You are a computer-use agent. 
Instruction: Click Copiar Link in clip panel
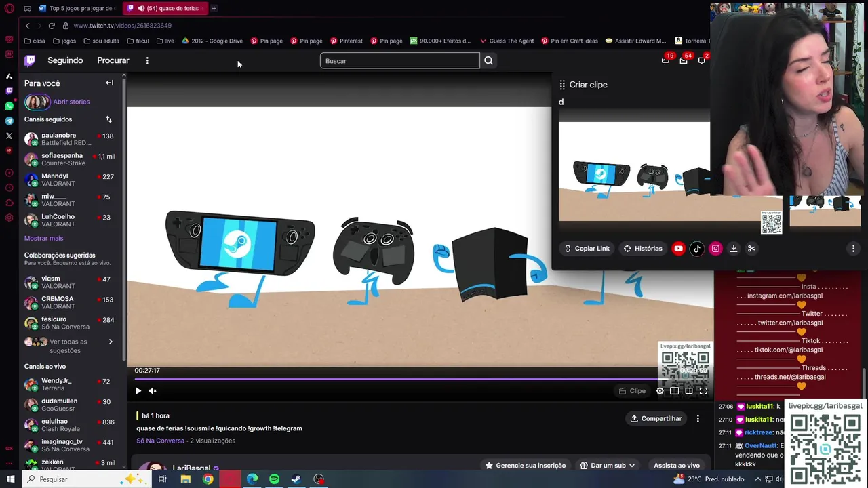click(587, 249)
